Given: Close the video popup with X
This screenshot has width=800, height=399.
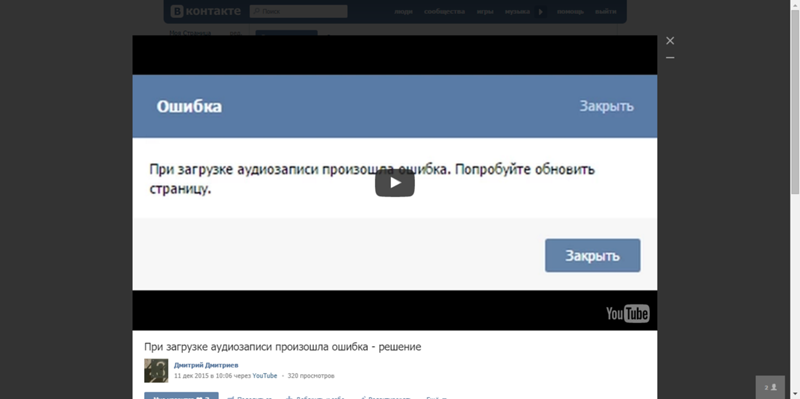Looking at the screenshot, I should tap(670, 40).
